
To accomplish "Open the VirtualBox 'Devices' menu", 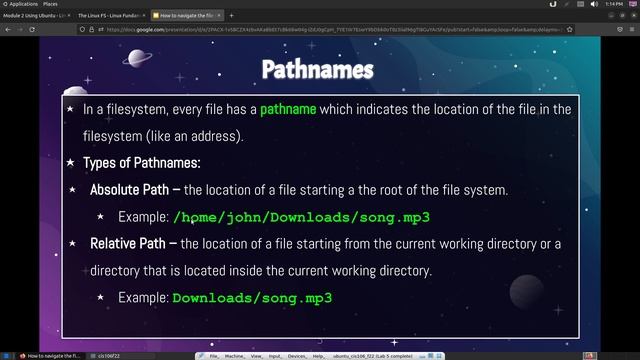I will (297, 356).
